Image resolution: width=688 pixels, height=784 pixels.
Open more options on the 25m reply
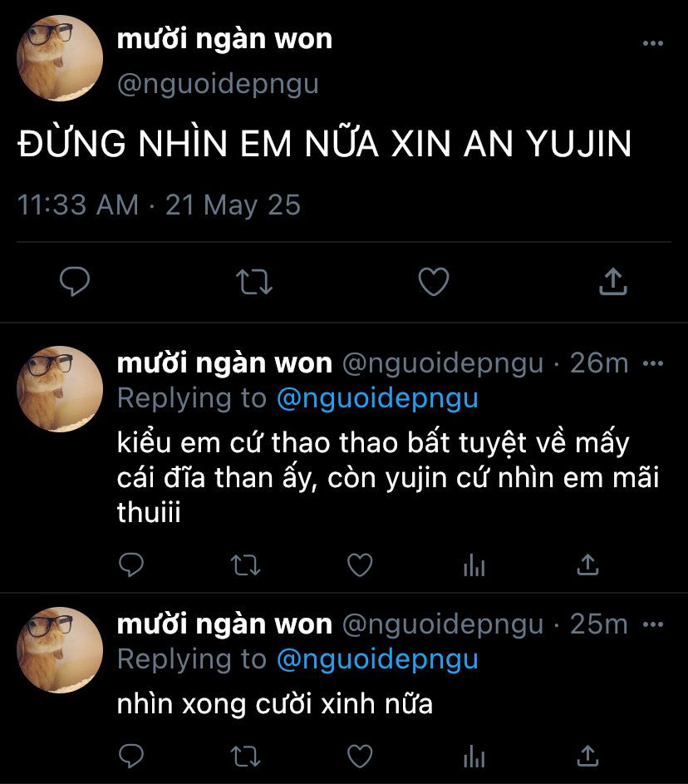652,624
